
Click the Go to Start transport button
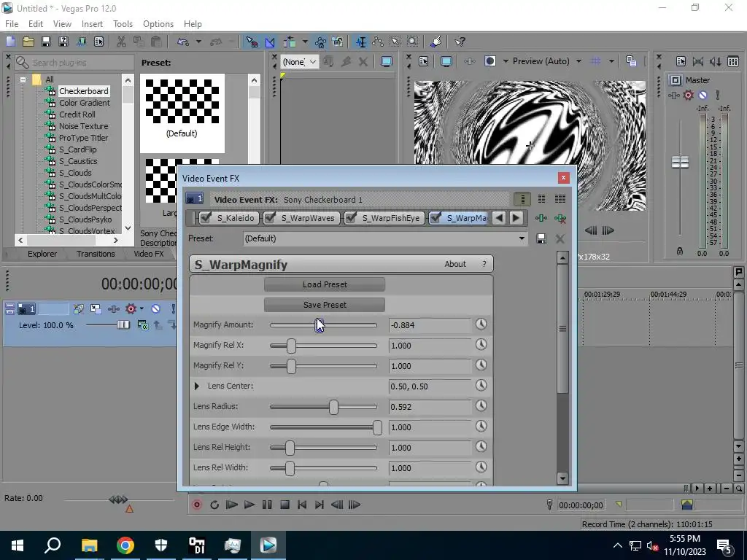[x=302, y=505]
